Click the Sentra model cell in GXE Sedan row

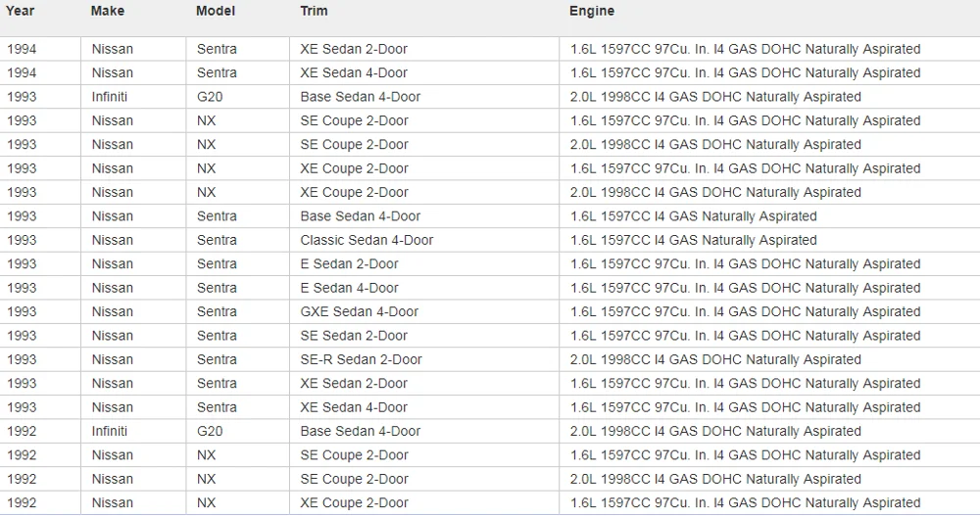click(217, 311)
